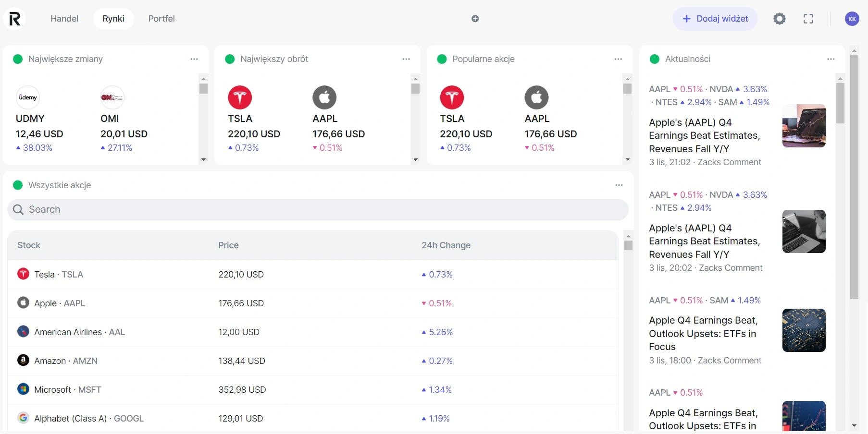Click Amazon icon in stock table
Image resolution: width=868 pixels, height=434 pixels.
[23, 361]
